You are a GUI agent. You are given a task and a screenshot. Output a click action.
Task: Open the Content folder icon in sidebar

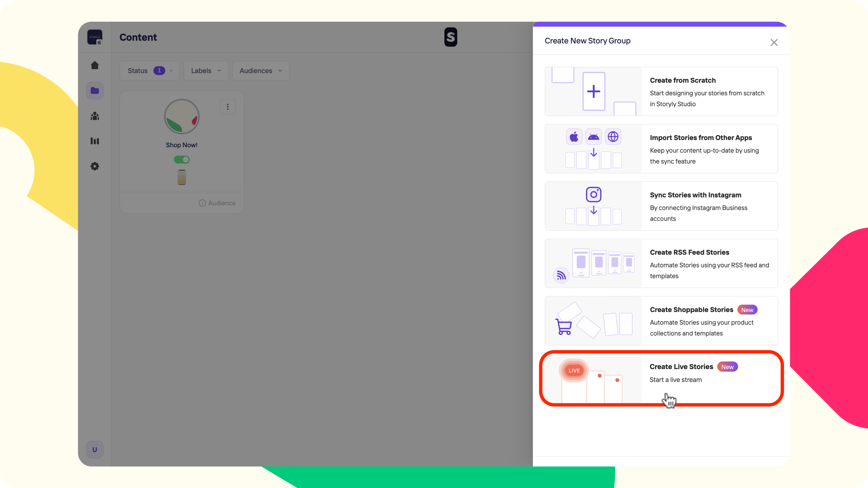[95, 91]
